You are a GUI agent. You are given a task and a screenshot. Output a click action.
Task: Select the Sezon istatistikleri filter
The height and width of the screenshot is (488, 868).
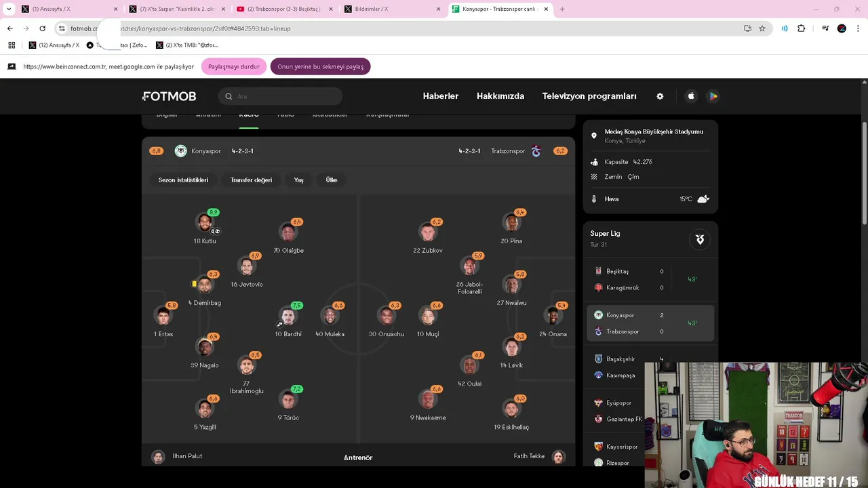(183, 180)
